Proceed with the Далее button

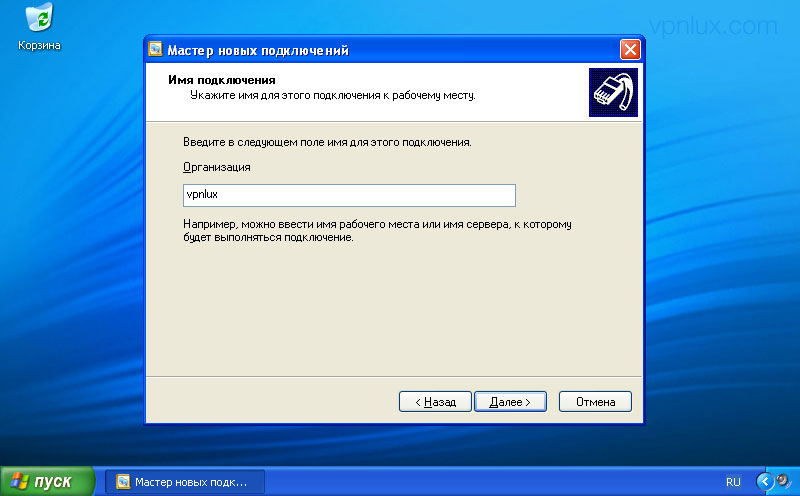coord(510,402)
